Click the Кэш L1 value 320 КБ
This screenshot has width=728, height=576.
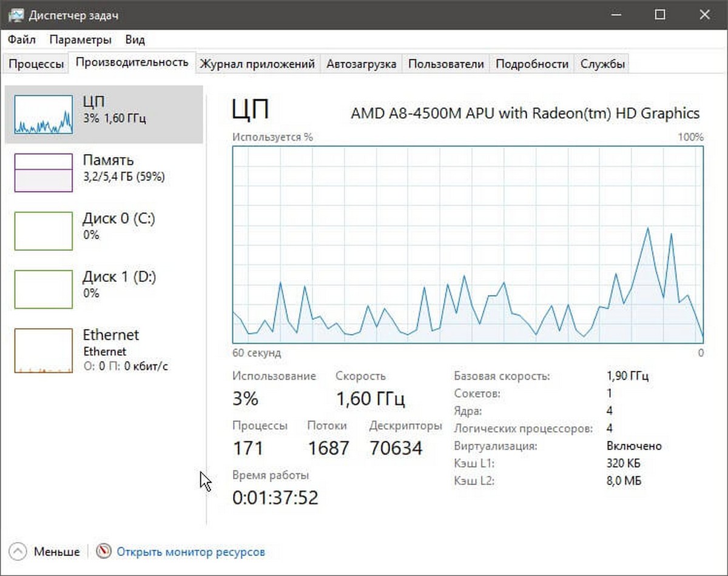pos(623,464)
